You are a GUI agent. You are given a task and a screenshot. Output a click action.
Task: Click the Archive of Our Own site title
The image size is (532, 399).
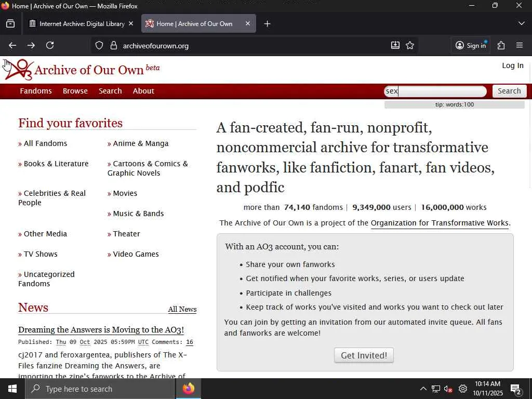(x=89, y=70)
